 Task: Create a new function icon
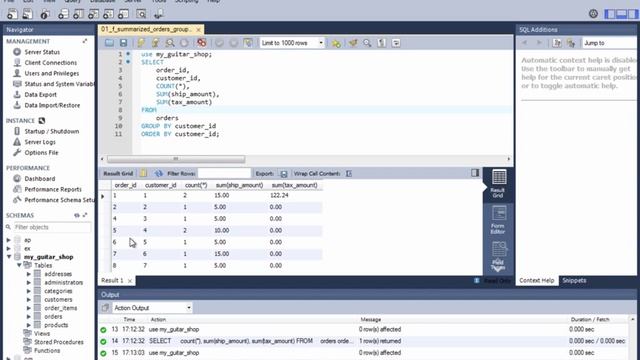123,14
